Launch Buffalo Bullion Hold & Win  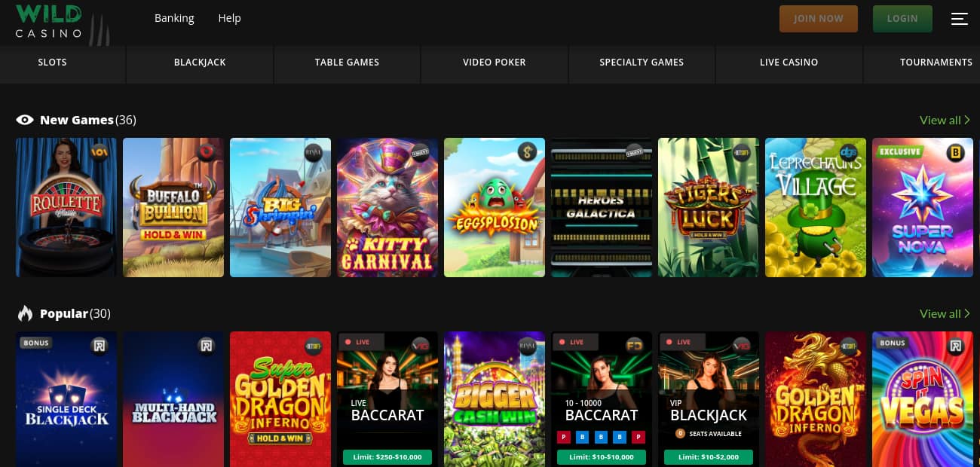tap(173, 207)
